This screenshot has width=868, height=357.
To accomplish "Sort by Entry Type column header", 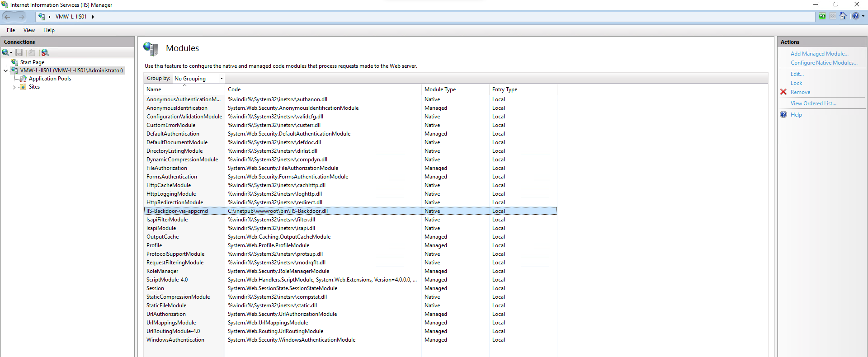I will click(x=523, y=89).
